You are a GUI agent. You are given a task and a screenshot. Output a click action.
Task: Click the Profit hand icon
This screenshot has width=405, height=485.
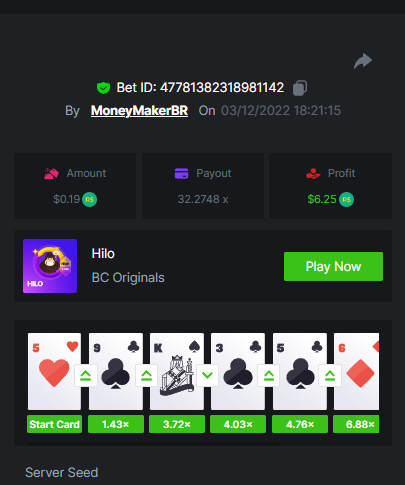pyautogui.click(x=313, y=173)
